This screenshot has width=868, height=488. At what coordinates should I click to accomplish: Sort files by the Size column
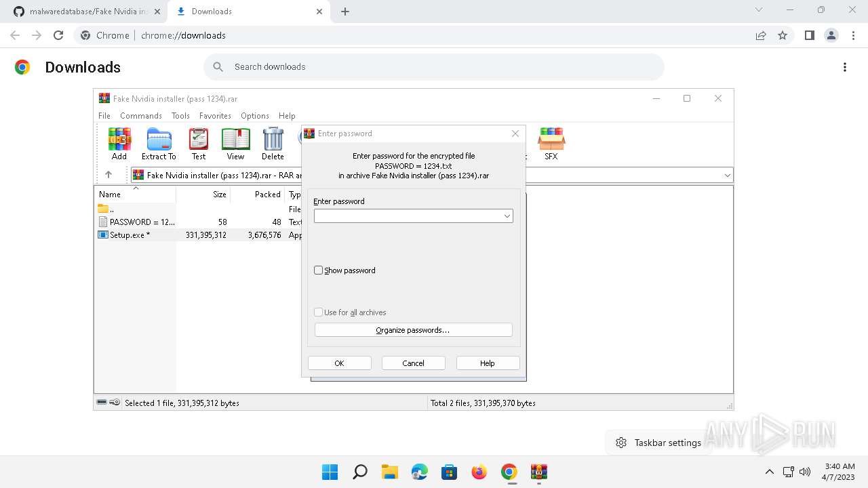coord(203,195)
